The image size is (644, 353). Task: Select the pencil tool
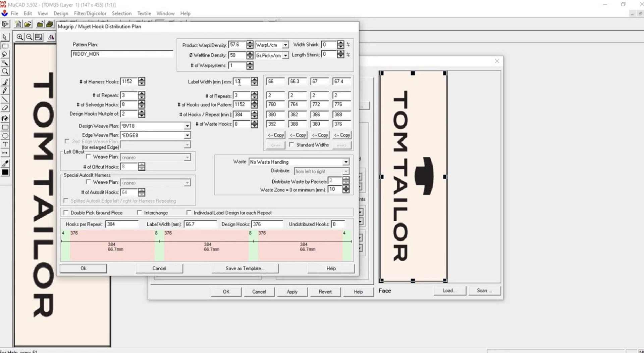pyautogui.click(x=5, y=91)
